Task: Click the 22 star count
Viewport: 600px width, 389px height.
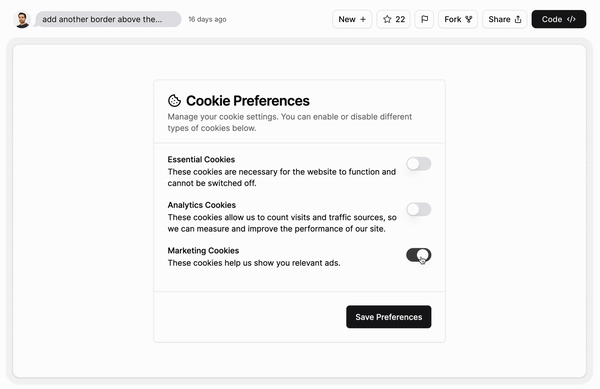Action: (400, 19)
